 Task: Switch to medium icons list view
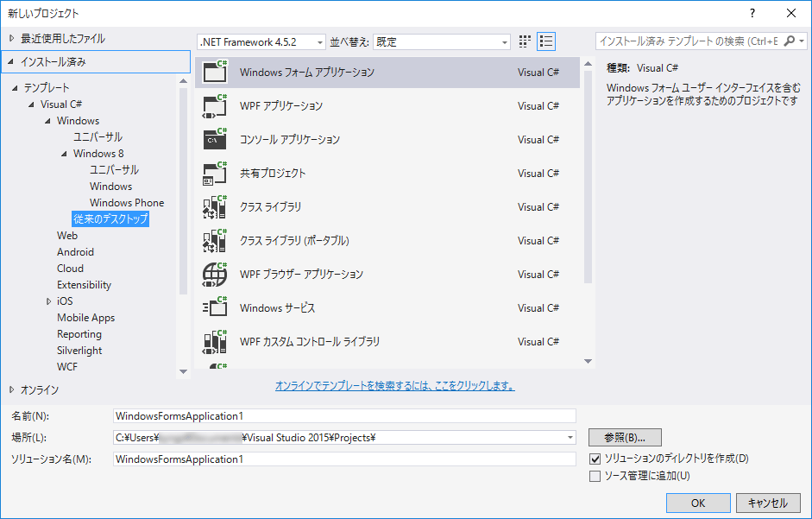[x=545, y=41]
